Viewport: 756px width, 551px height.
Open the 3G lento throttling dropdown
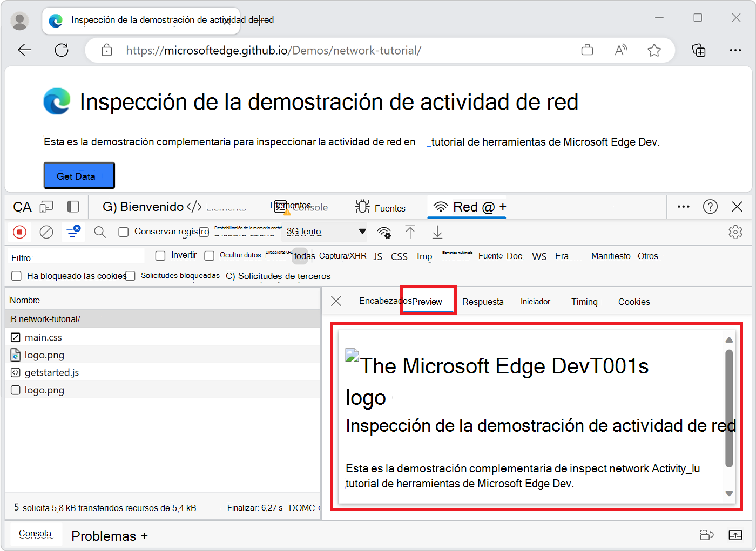click(326, 232)
